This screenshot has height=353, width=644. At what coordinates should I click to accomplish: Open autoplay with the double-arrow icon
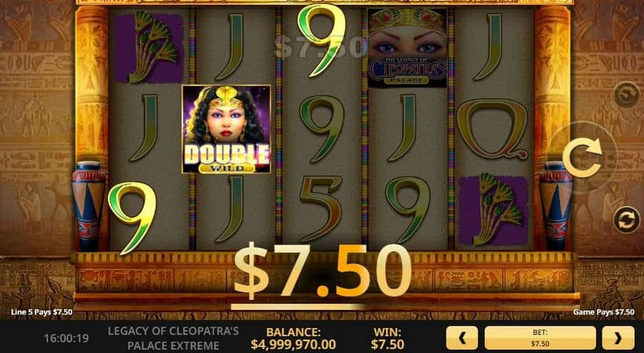pyautogui.click(x=626, y=220)
